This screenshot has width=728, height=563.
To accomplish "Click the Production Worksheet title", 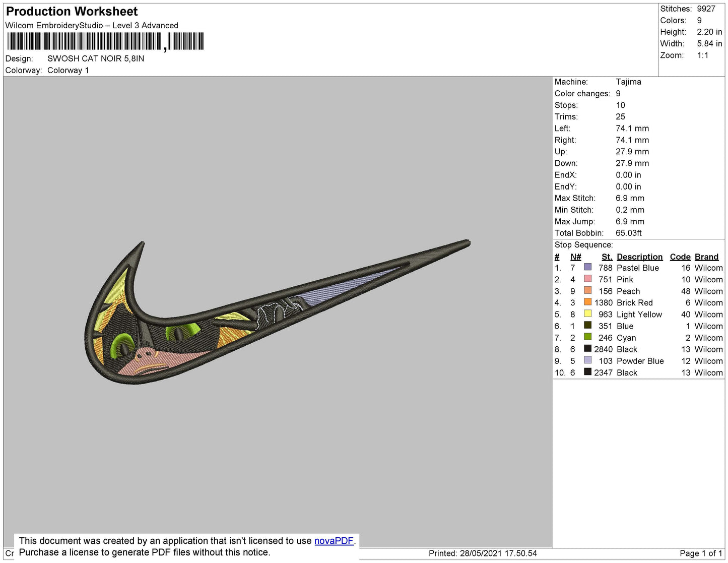I will [72, 12].
